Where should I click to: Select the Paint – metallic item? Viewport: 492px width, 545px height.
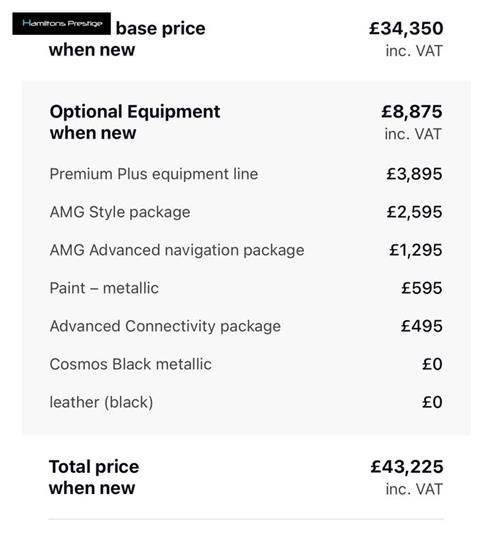[104, 288]
